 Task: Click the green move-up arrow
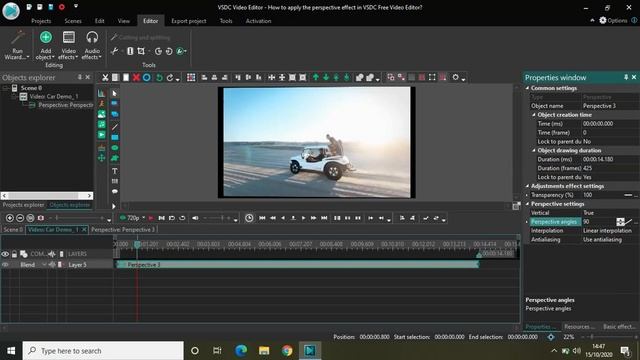pyautogui.click(x=316, y=78)
